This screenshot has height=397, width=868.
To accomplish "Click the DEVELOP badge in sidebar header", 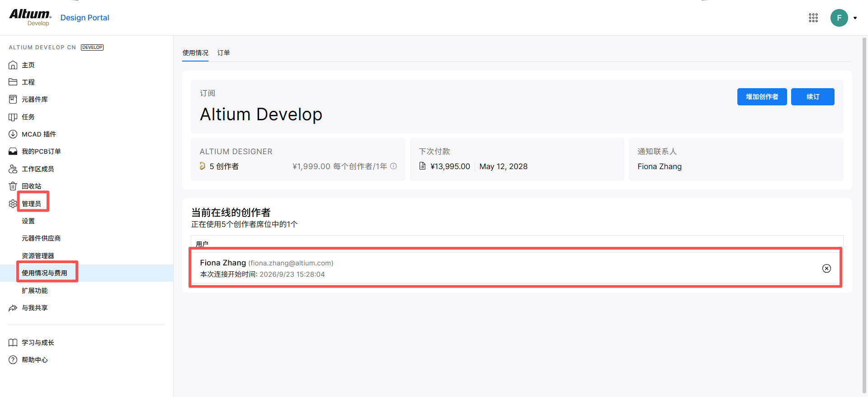I will coord(92,47).
